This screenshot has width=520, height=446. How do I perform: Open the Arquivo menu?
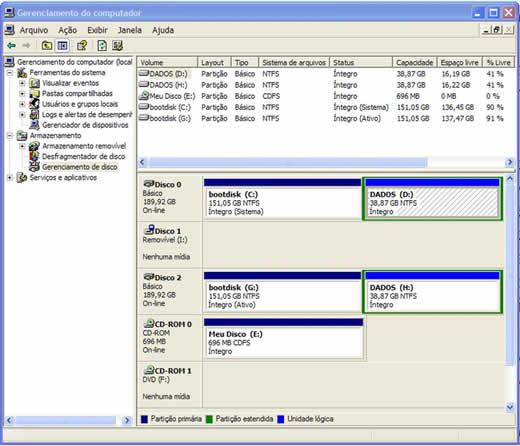click(x=34, y=30)
